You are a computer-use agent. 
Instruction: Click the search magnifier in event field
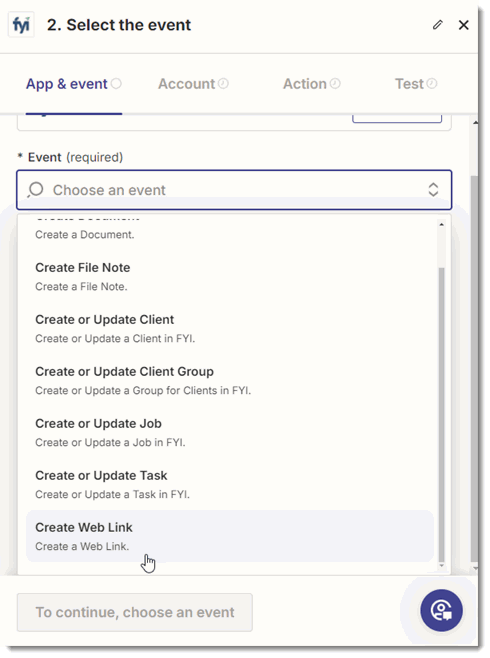click(x=36, y=190)
